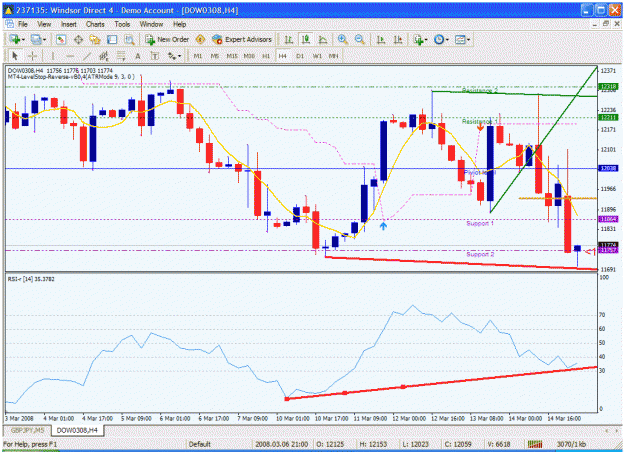Select the crosshair tool
Viewport: 625px width, 452px height.
[x=32, y=56]
